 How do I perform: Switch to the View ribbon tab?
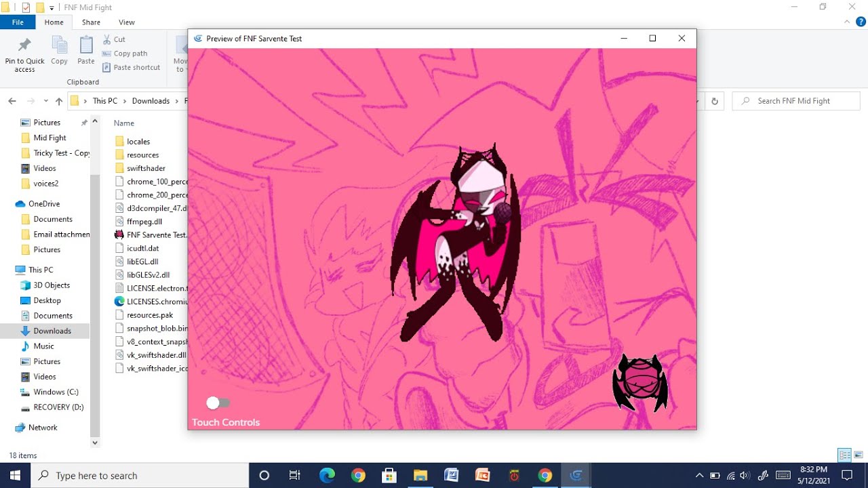[x=126, y=22]
